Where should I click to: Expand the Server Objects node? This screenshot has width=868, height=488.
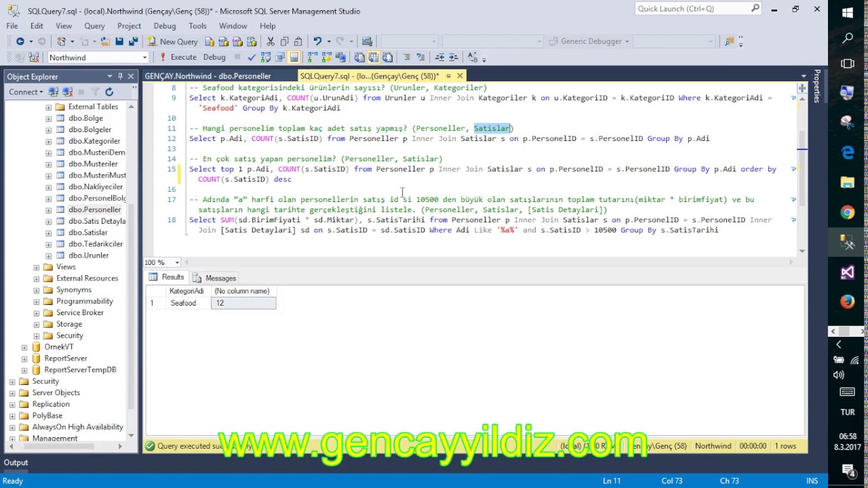pyautogui.click(x=12, y=393)
